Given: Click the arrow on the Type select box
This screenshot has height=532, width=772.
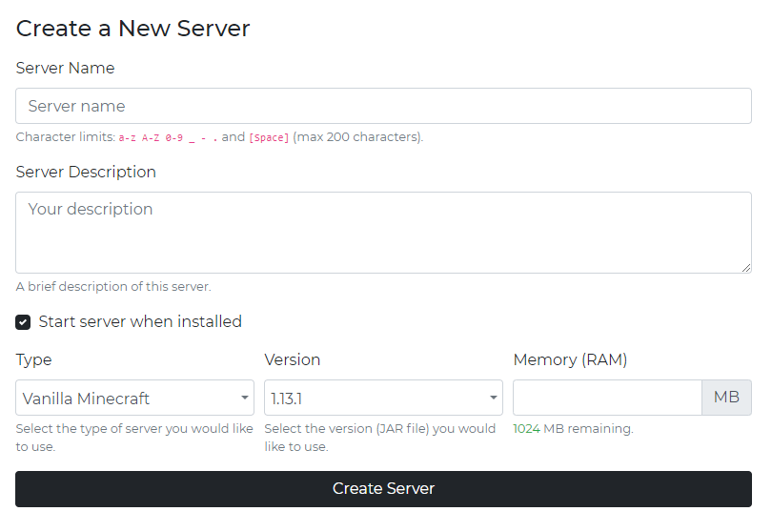Looking at the screenshot, I should (x=245, y=398).
